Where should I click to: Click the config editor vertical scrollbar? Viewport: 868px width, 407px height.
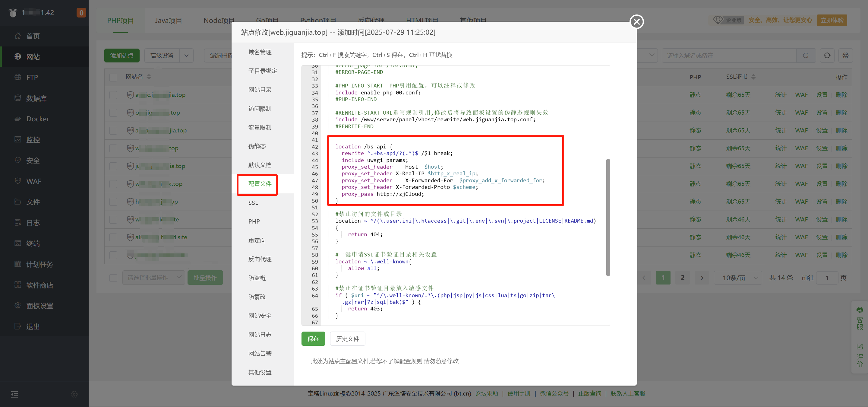[x=608, y=217]
